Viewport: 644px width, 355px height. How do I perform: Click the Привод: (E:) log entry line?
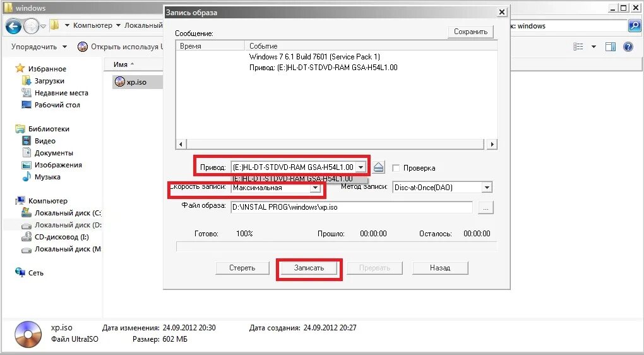[x=323, y=68]
